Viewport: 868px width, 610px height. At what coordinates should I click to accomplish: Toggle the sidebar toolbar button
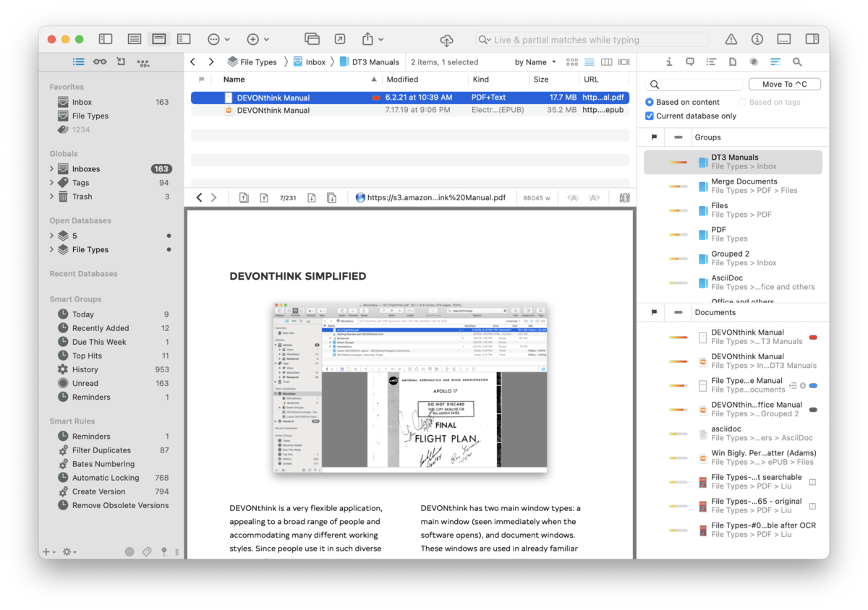[106, 39]
